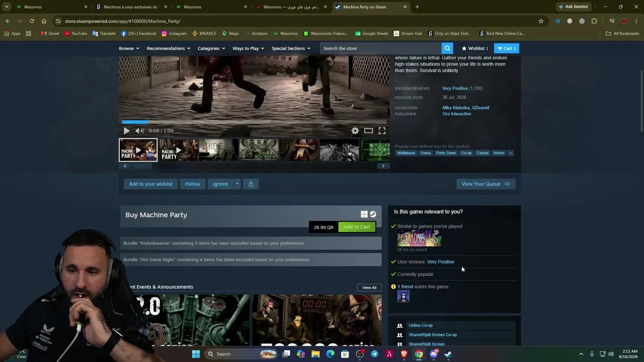Open the Online Co-op feature link
The height and width of the screenshot is (362, 644).
[x=421, y=325]
